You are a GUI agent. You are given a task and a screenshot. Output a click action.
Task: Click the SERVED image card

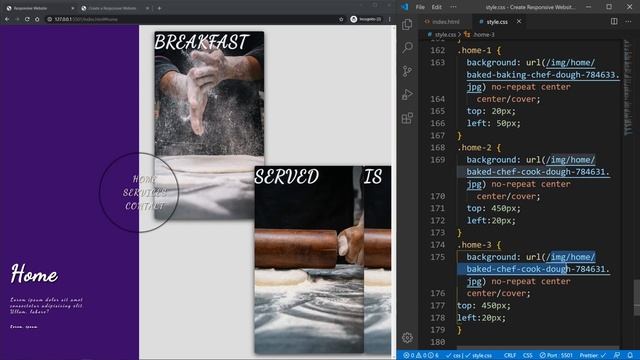click(309, 260)
